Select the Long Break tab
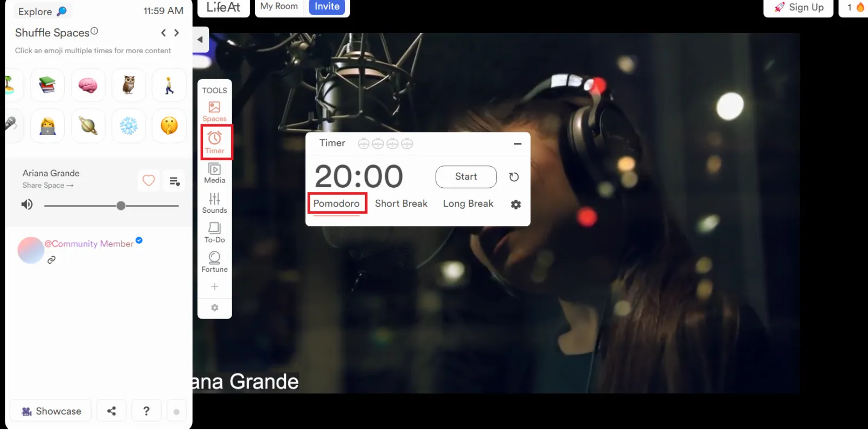Viewport: 868px width, 444px height. 468,204
